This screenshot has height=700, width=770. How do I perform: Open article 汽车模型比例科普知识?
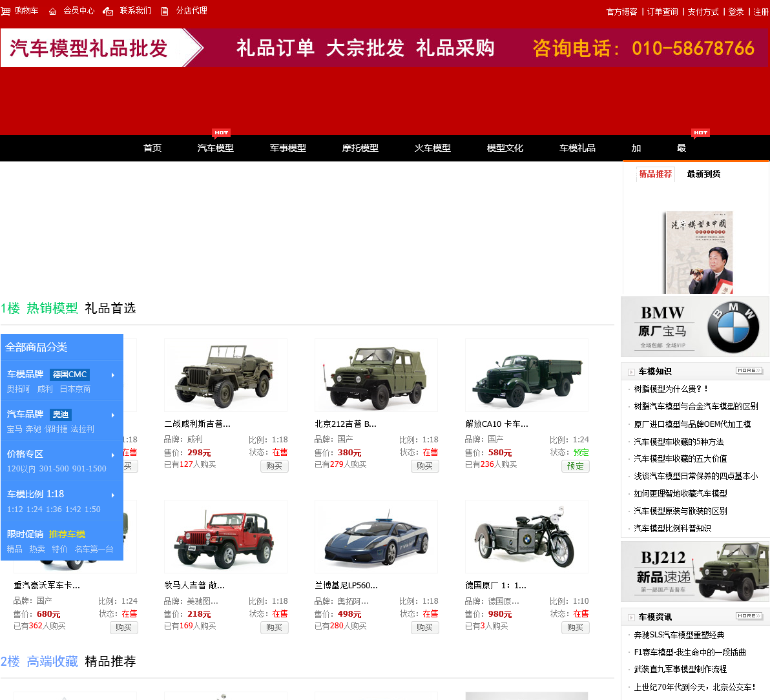pos(672,529)
